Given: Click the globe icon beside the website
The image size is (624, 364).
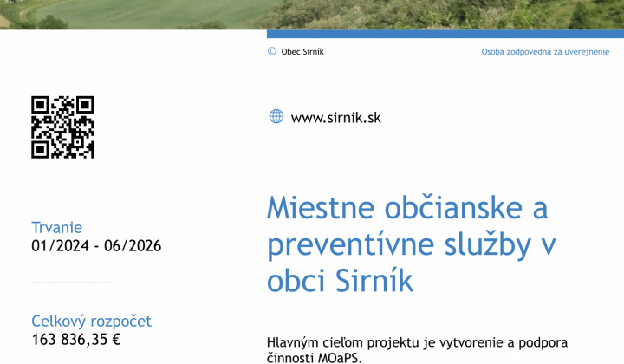Looking at the screenshot, I should coord(276,117).
